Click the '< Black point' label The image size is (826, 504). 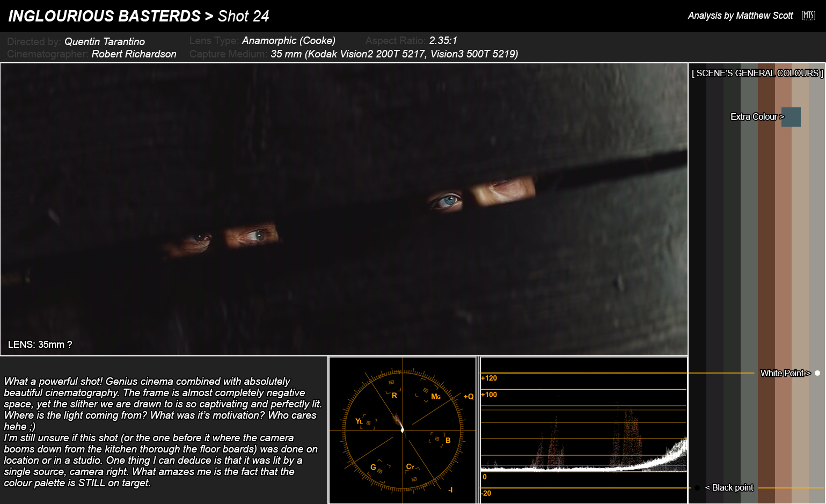(x=729, y=487)
